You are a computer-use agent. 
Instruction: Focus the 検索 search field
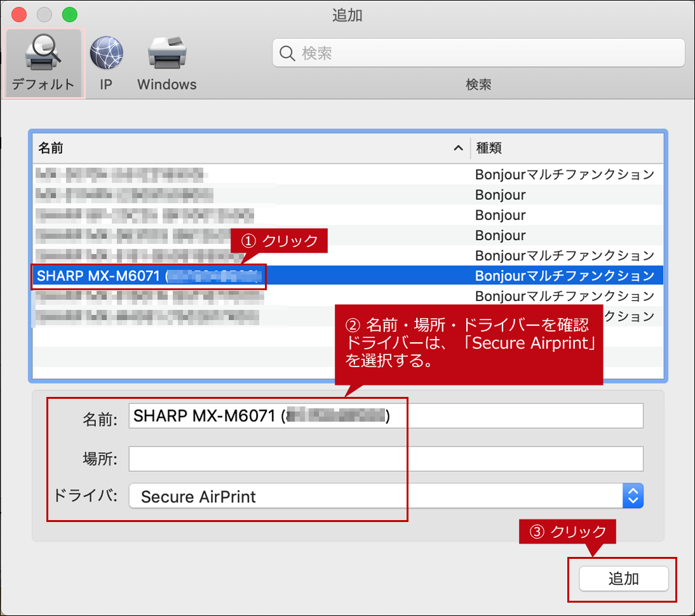[478, 53]
